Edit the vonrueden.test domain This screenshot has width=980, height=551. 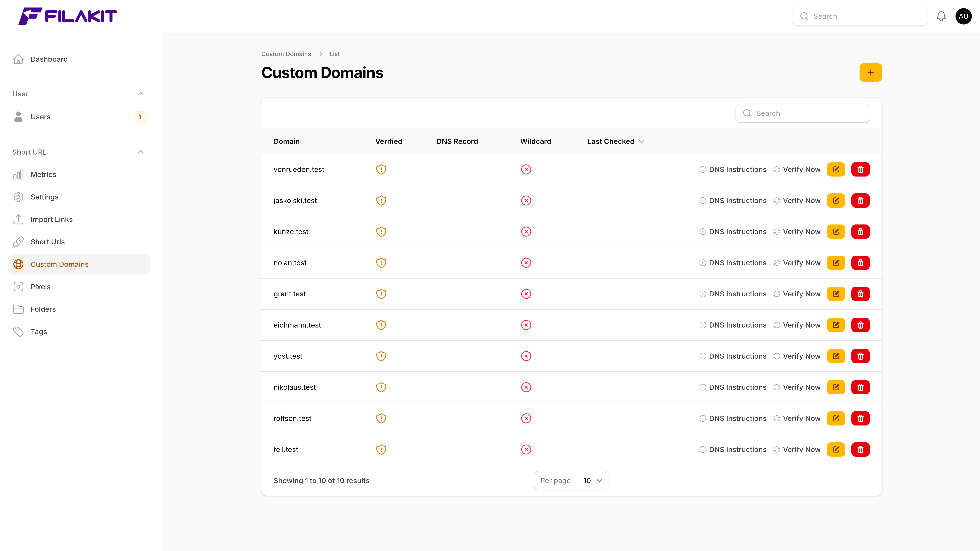[x=836, y=169]
